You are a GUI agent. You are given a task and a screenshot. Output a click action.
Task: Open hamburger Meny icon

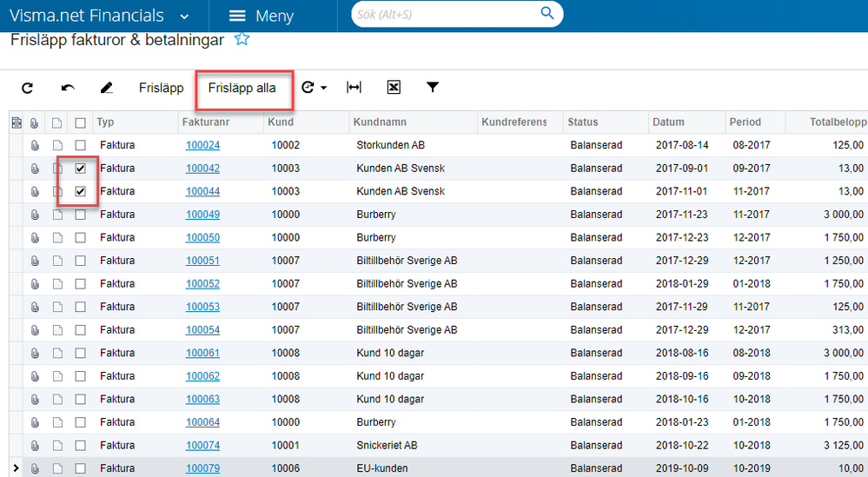(x=237, y=16)
